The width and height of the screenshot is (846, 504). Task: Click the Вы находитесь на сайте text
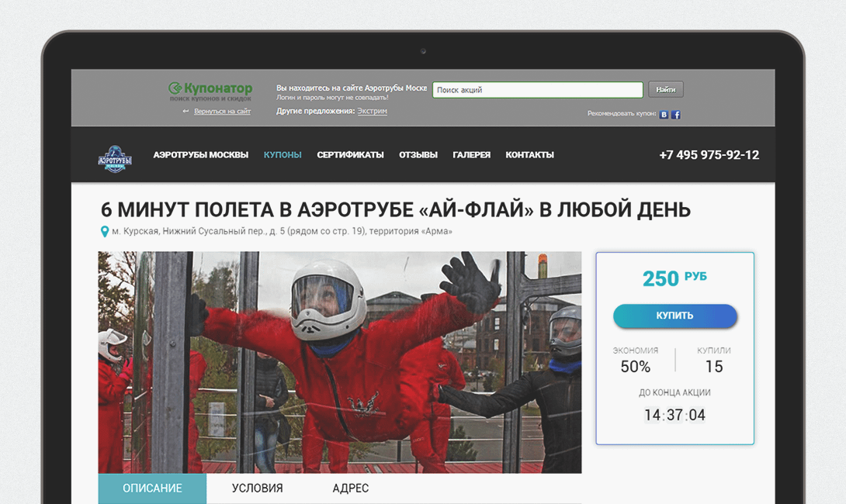352,88
